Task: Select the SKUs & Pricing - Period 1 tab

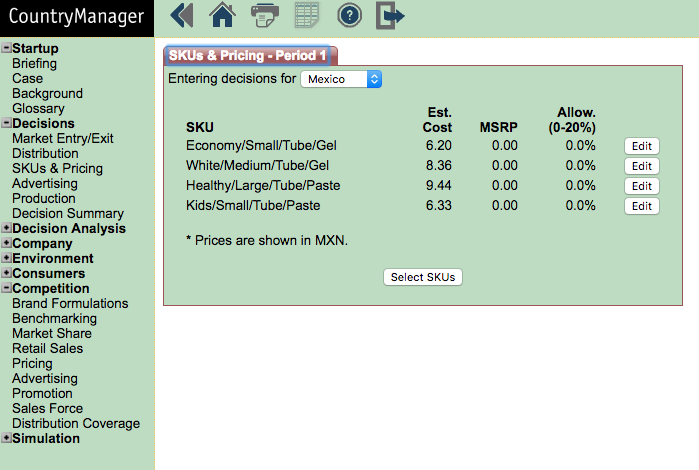Action: coord(250,55)
